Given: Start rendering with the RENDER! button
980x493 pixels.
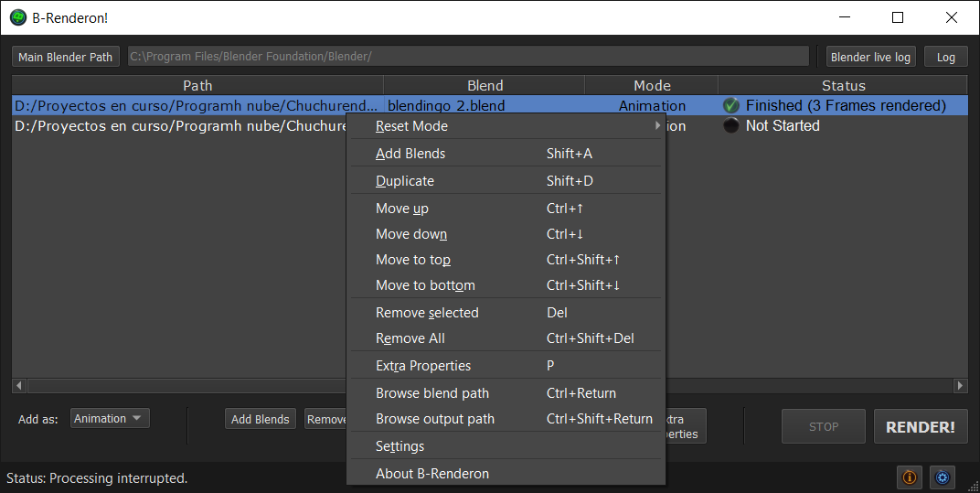Looking at the screenshot, I should (x=921, y=426).
